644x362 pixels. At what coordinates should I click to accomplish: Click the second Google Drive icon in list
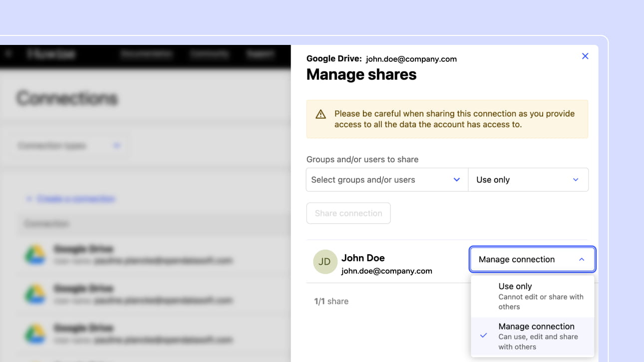pos(34,294)
